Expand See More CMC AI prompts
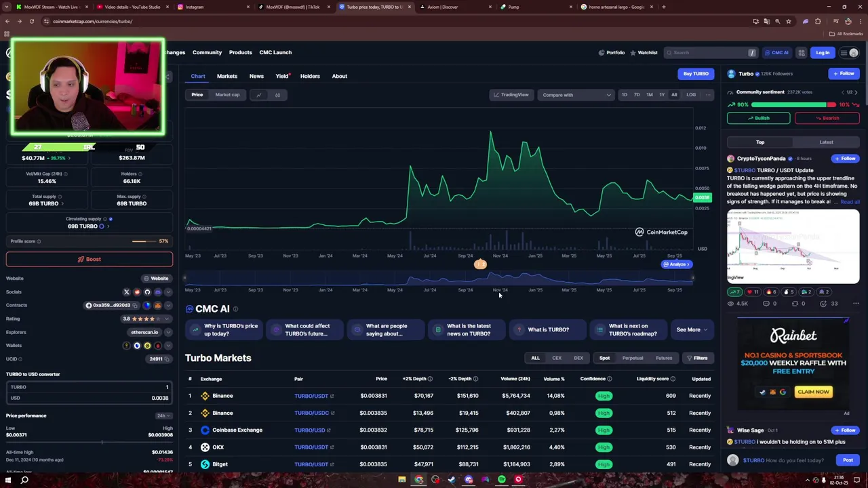This screenshot has width=868, height=488. coord(692,330)
